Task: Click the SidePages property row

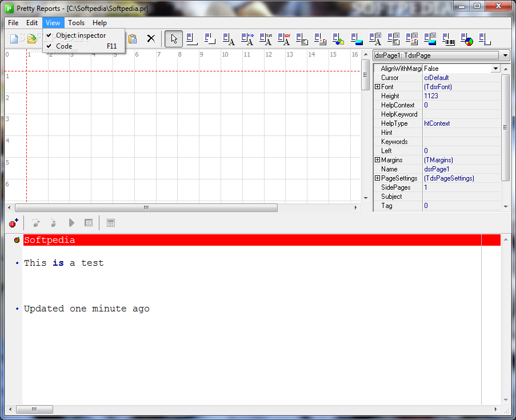Action: (437, 187)
